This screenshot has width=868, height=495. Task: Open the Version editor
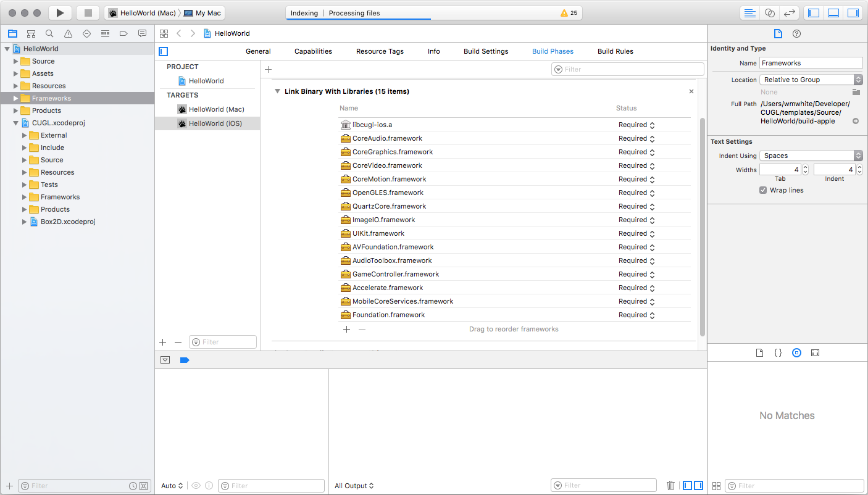point(788,13)
